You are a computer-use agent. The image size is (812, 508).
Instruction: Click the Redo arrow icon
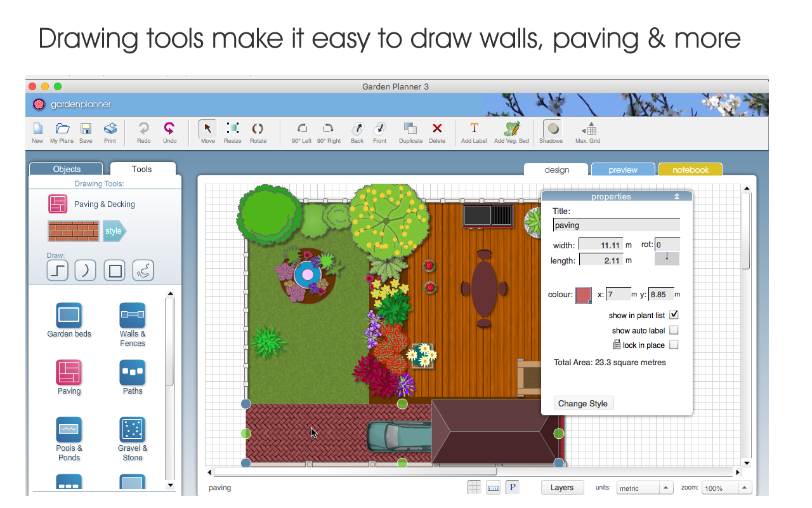(x=144, y=129)
